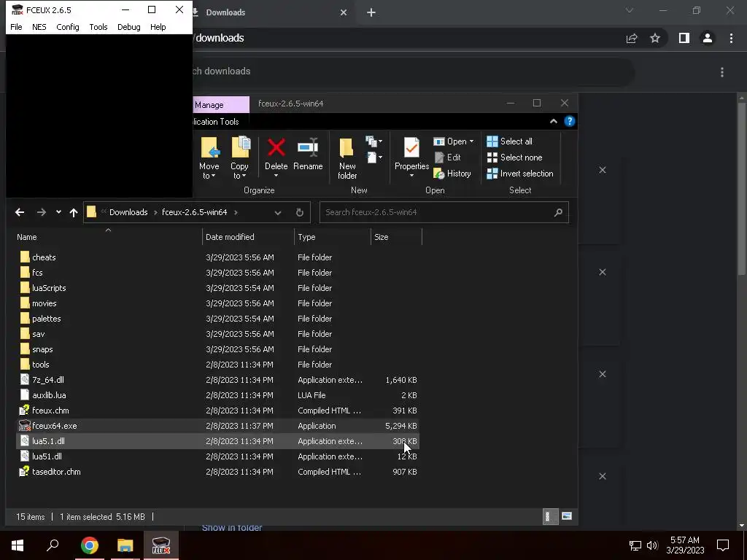
Task: Click fceux-2.6.5-win64 in address path
Action: click(194, 212)
